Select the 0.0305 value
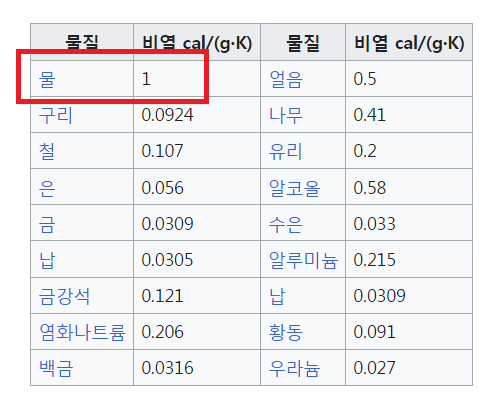 [x=167, y=260]
